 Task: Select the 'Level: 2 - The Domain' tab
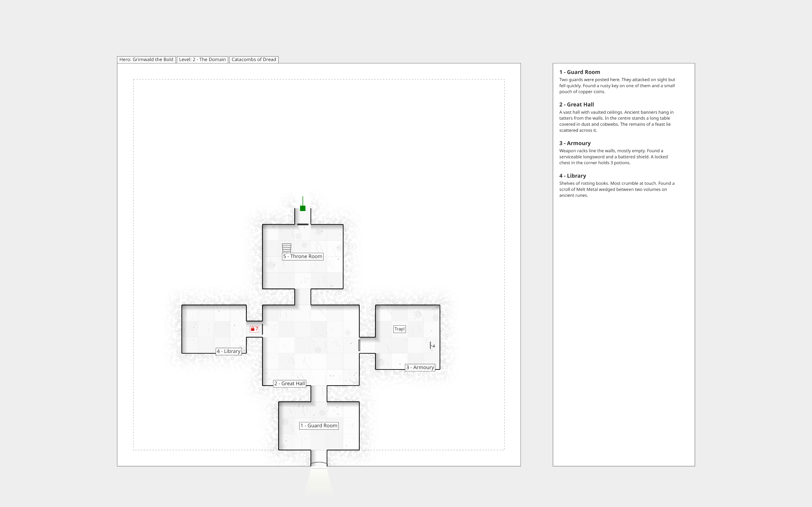click(x=202, y=60)
